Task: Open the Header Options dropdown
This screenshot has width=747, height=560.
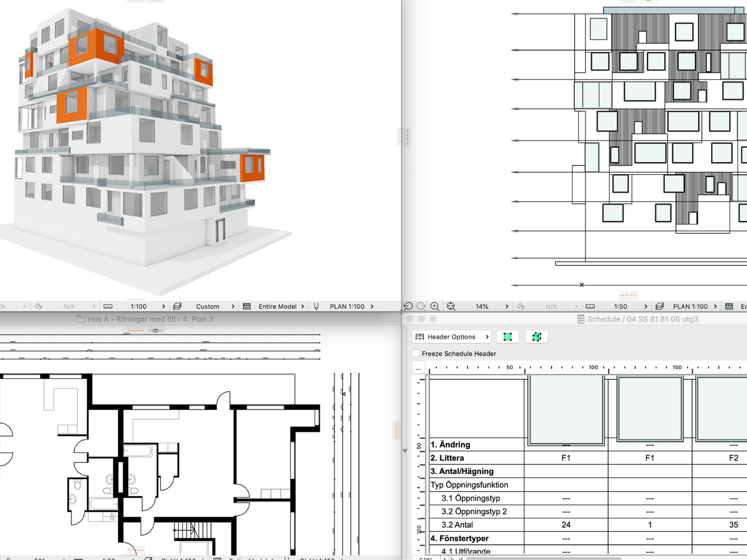Action: (452, 337)
